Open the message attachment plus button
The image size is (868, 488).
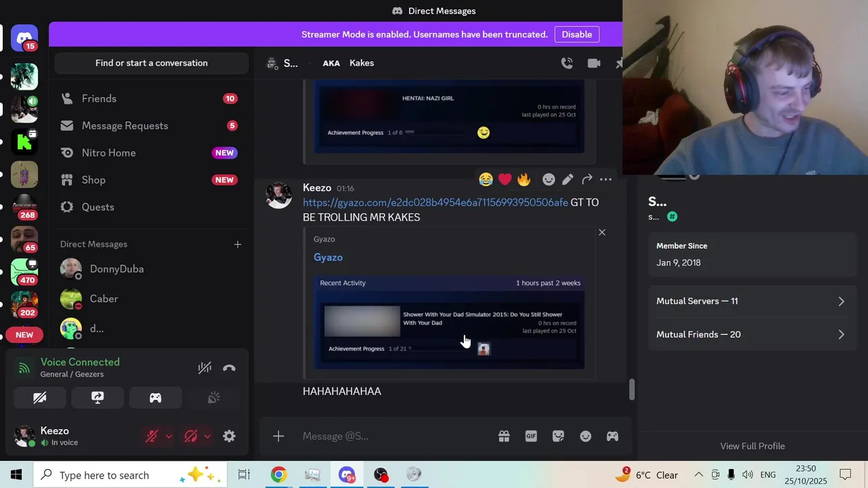(x=278, y=436)
